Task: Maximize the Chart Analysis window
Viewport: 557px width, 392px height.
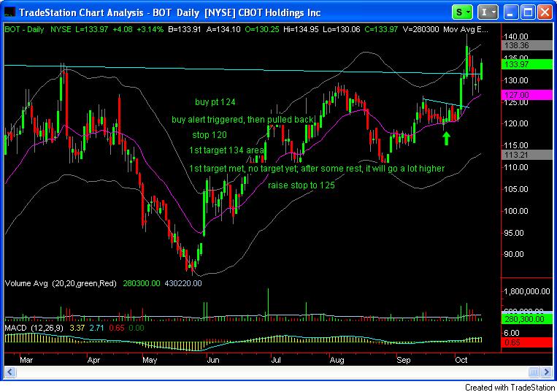Action: coord(528,12)
